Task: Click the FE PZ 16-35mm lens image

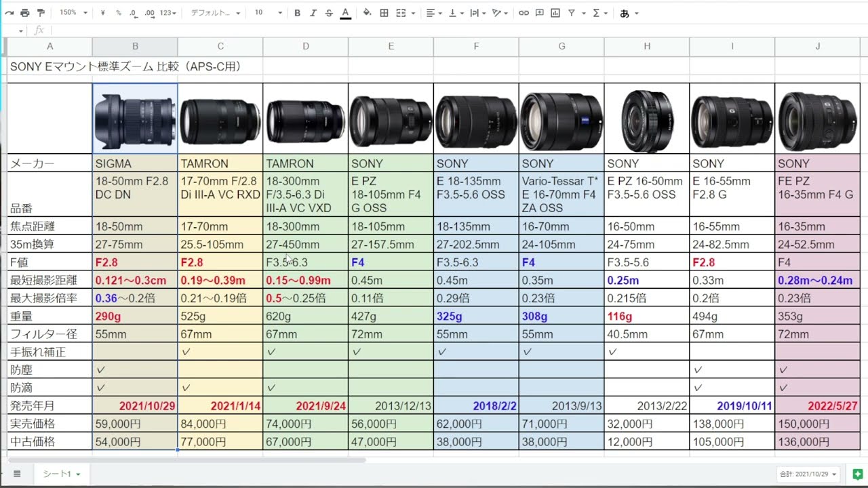Action: [817, 121]
